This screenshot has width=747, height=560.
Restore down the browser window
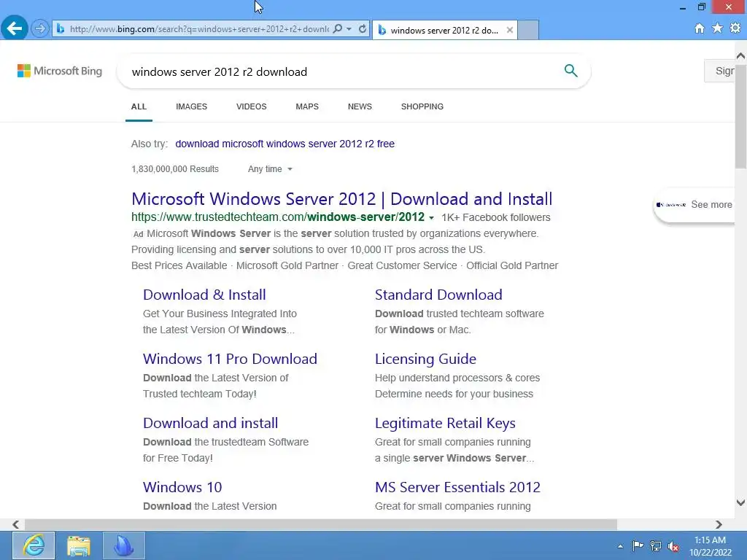pos(701,7)
